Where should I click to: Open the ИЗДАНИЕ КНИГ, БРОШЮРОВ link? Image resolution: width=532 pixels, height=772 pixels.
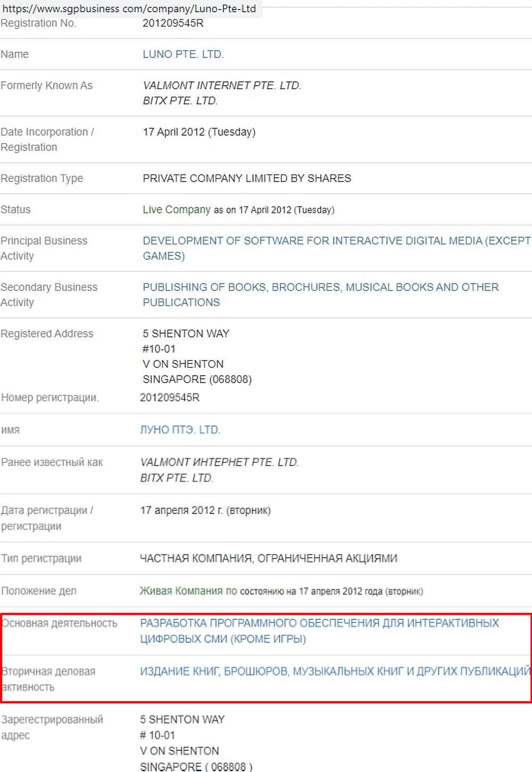point(335,671)
